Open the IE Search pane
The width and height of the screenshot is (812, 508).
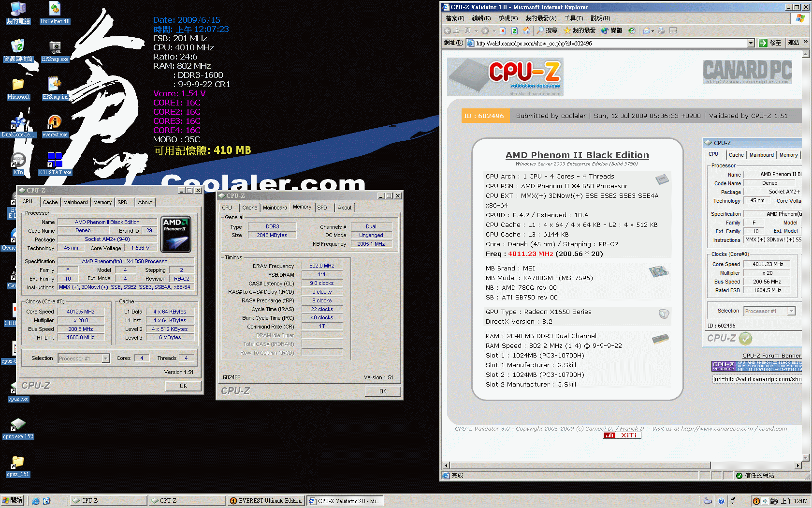[547, 30]
